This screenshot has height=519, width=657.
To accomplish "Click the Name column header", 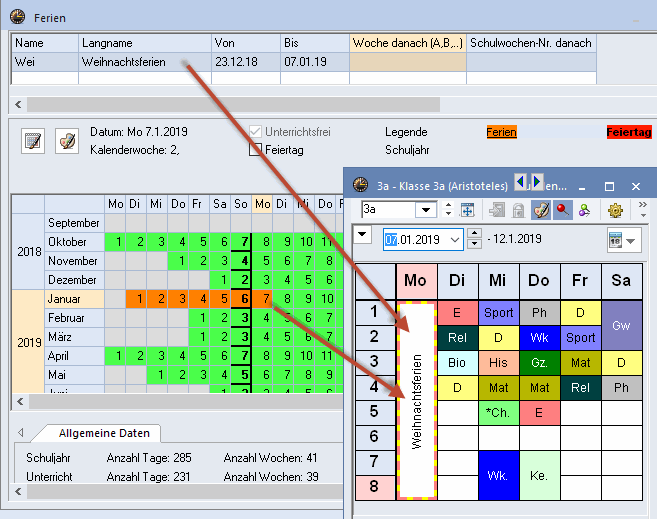I will [x=45, y=43].
